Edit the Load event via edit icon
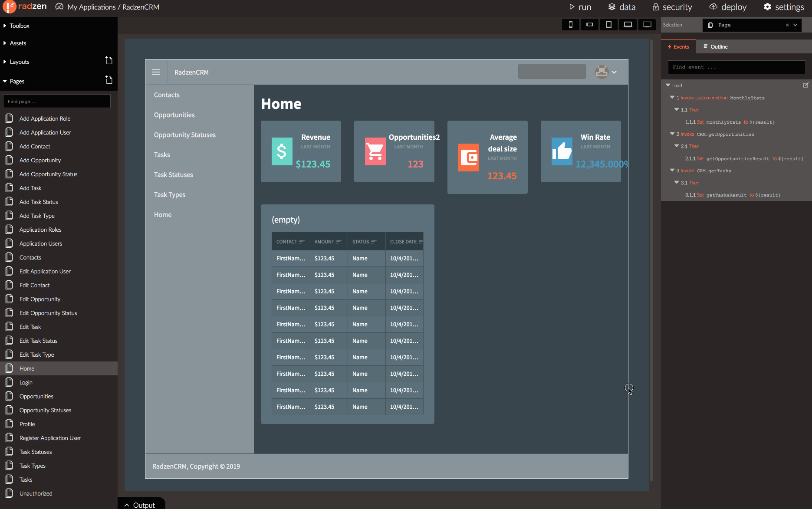The height and width of the screenshot is (509, 812). 805,85
